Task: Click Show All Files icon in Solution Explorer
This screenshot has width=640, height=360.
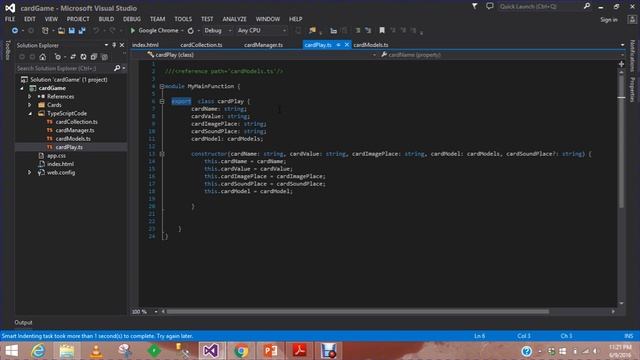Action: click(104, 57)
